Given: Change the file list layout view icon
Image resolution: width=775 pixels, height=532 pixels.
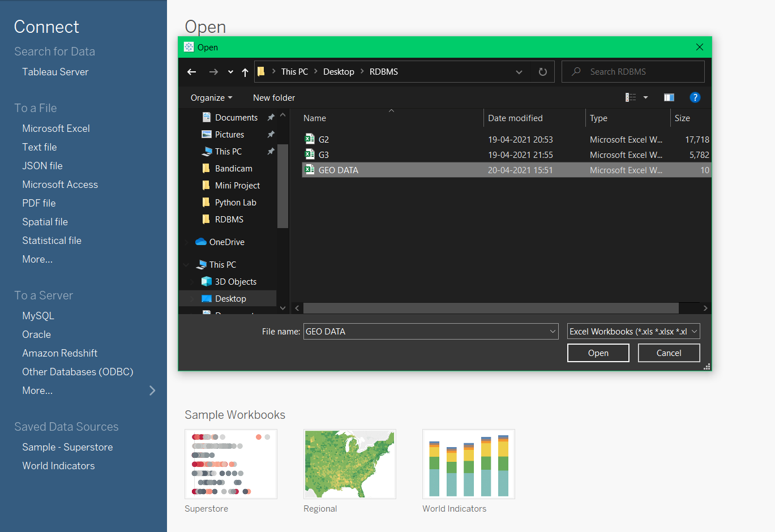Looking at the screenshot, I should tap(630, 97).
